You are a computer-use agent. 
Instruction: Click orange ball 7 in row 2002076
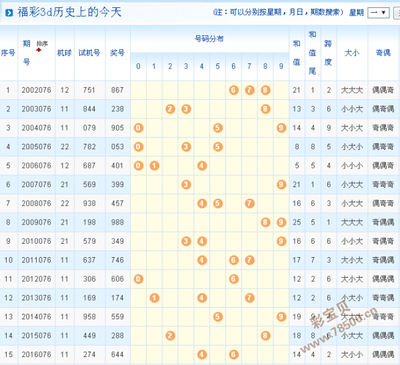(250, 90)
